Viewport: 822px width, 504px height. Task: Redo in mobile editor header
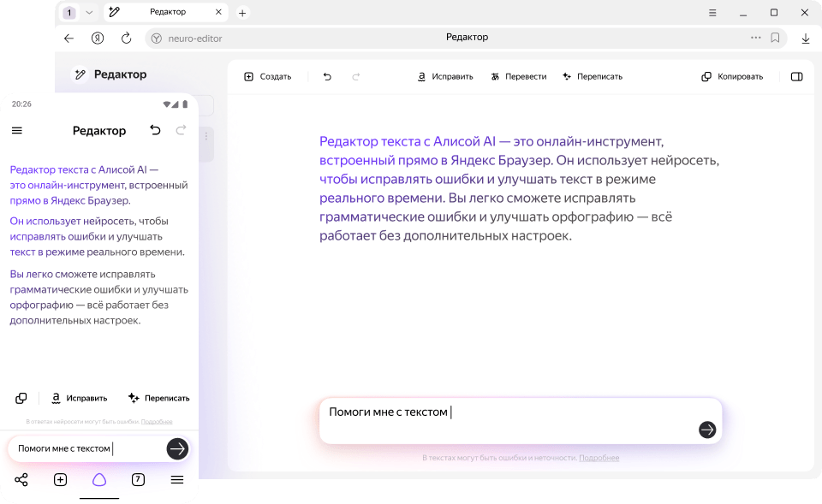pyautogui.click(x=181, y=130)
